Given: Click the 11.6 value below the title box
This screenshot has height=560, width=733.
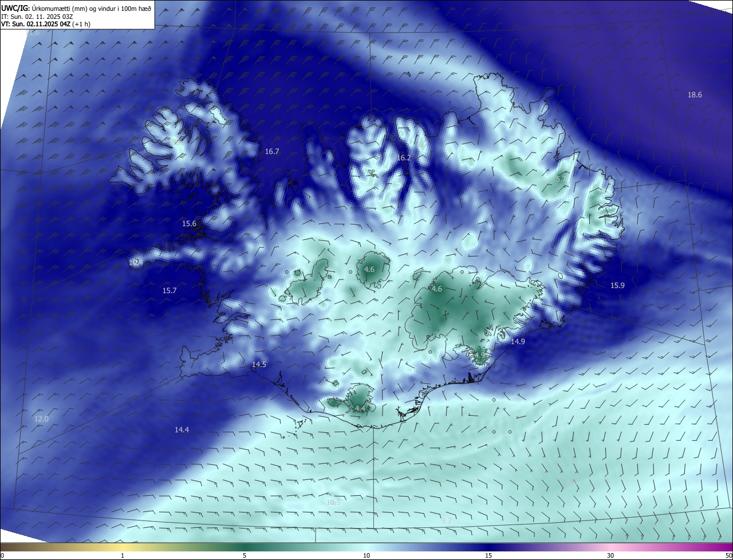Looking at the screenshot, I should click(x=33, y=33).
